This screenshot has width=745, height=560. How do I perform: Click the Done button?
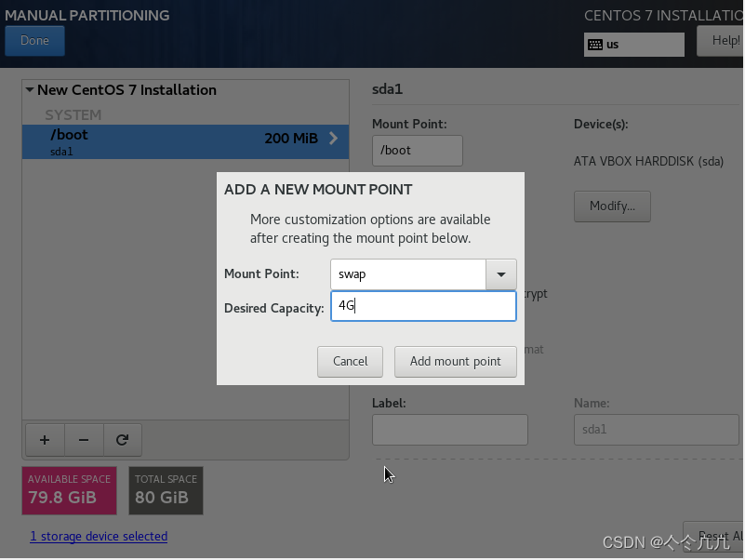[x=34, y=41]
